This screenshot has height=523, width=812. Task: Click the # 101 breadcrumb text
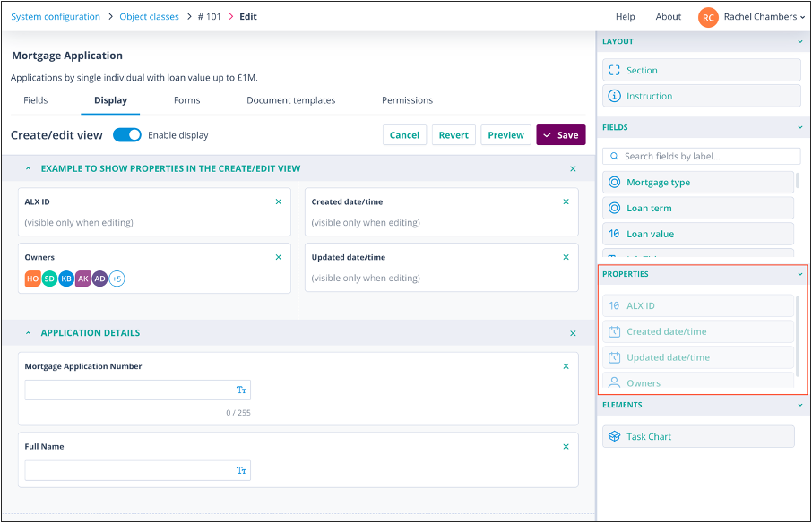[209, 16]
